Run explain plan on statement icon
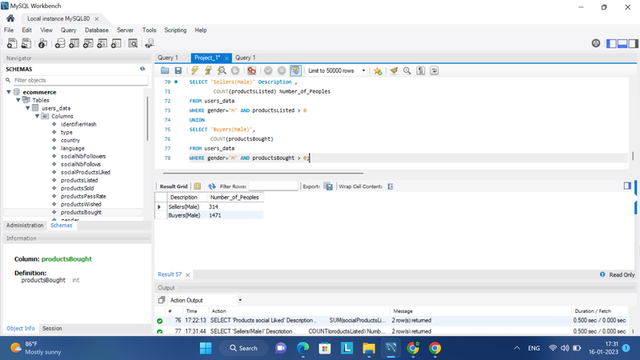 [222, 71]
